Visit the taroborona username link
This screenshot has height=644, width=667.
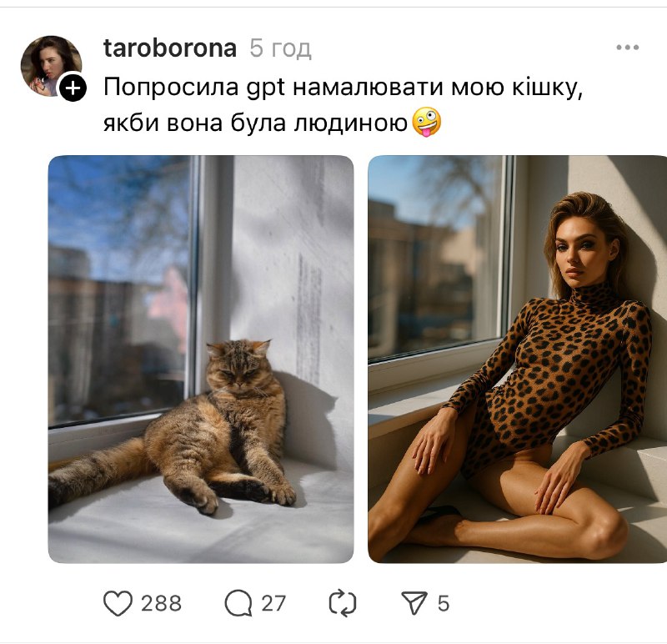170,48
